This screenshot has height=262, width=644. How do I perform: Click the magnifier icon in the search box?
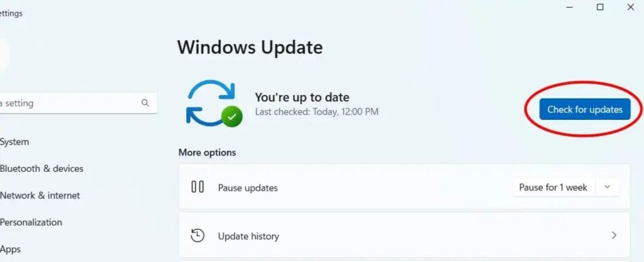145,103
